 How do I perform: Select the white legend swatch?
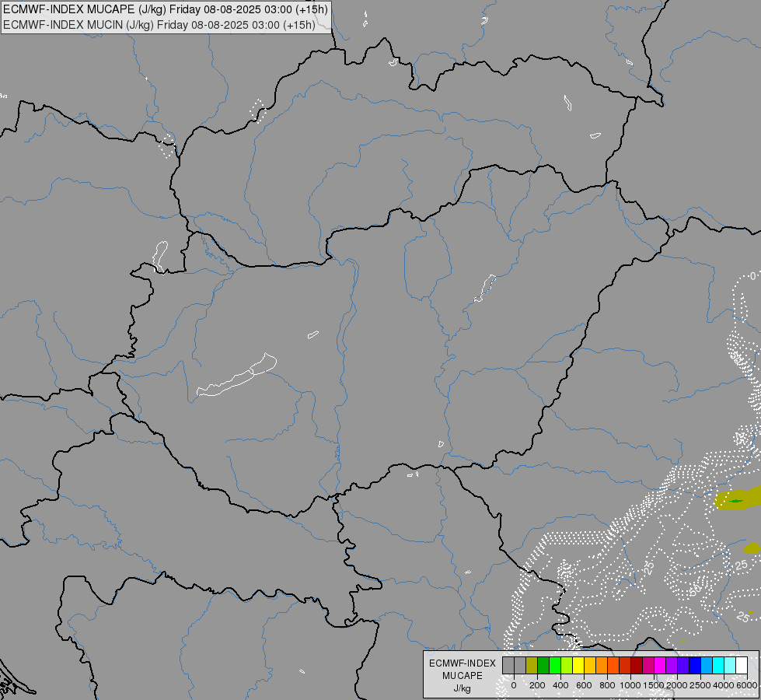click(x=742, y=665)
